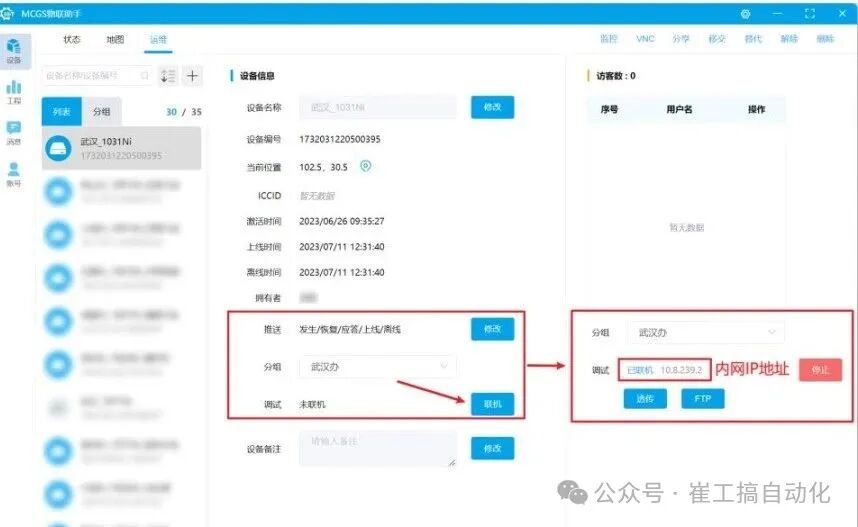858x527 pixels.
Task: Click 分享 to share the device
Action: [x=681, y=39]
